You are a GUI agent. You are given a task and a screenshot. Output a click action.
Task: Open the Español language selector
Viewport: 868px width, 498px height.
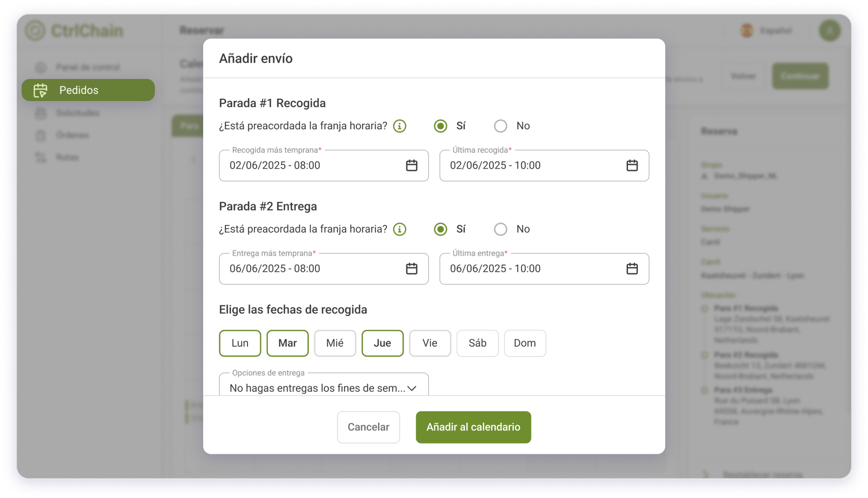tap(766, 30)
